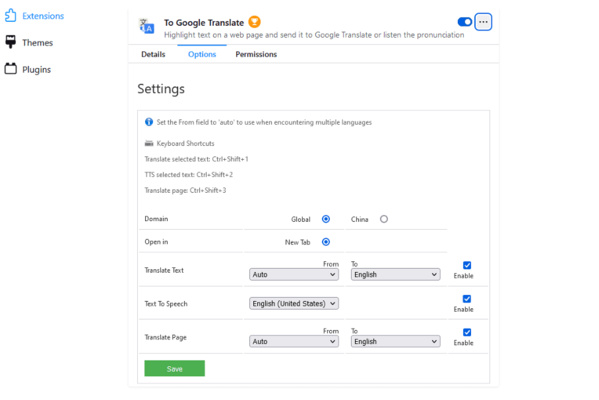Select the China domain radio button
This screenshot has width=599, height=400.
point(384,219)
